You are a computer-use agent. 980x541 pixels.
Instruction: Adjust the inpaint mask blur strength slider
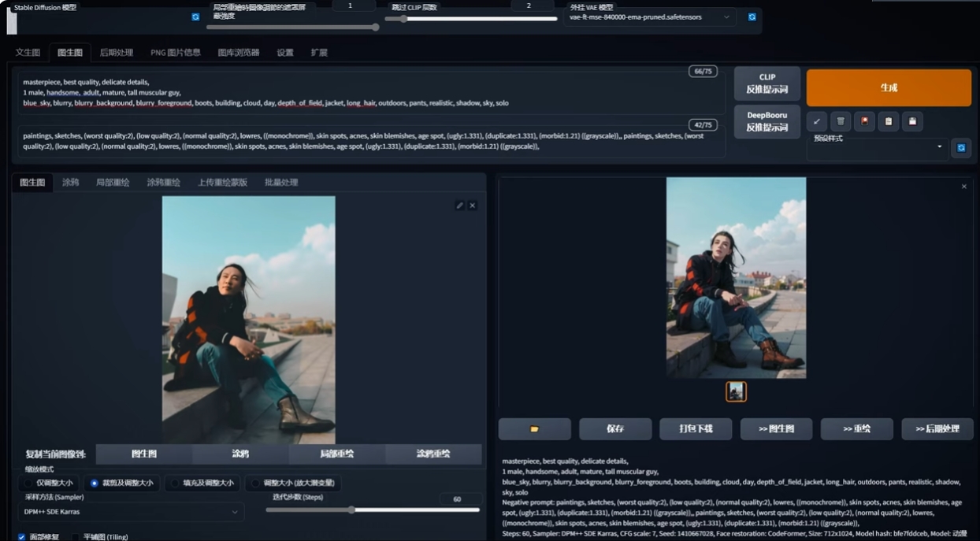293,27
